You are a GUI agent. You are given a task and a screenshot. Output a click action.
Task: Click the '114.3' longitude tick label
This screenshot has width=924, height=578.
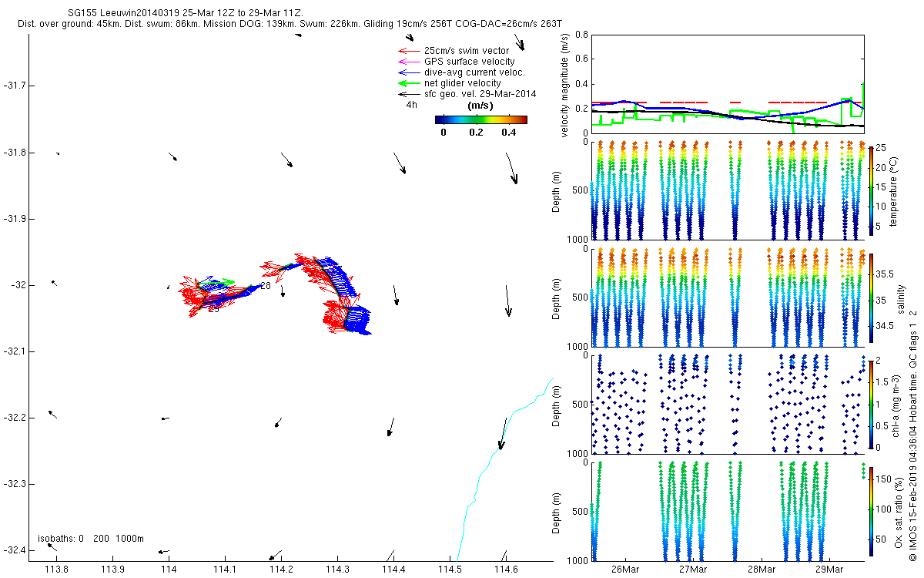338,569
